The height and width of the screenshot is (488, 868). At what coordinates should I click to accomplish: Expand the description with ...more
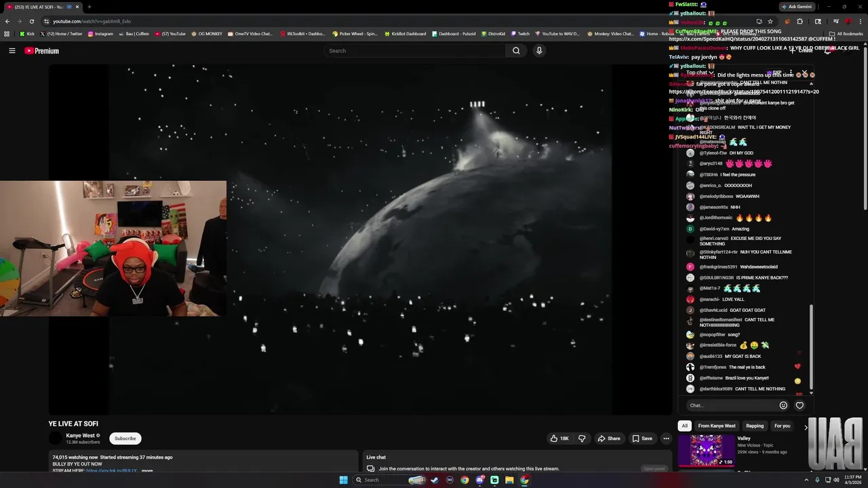[147, 470]
